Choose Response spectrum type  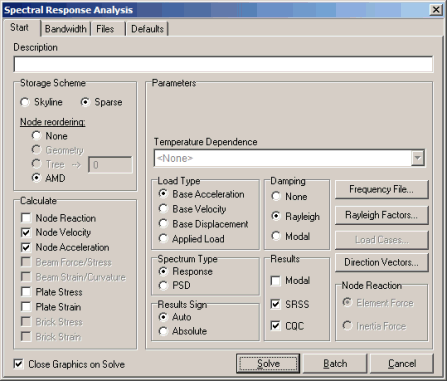click(x=186, y=271)
